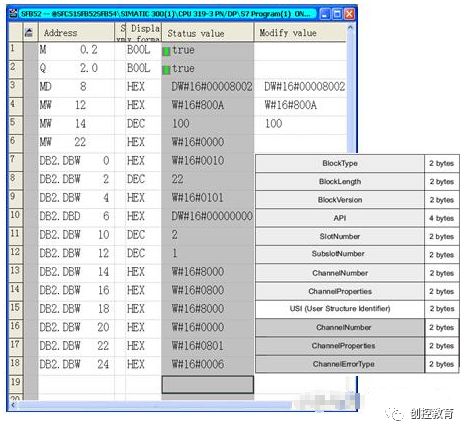Click the BlockLength cell in the structure table
The height and width of the screenshot is (434, 468).
point(340,182)
